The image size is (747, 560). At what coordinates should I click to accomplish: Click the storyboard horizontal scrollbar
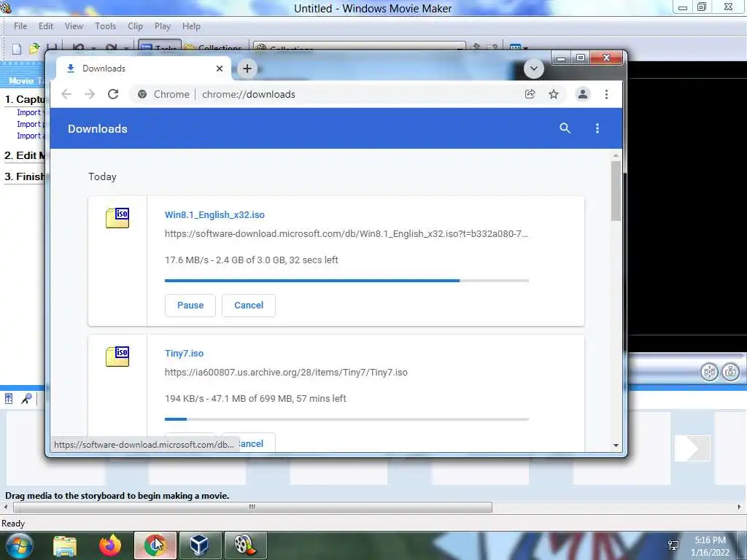[x=252, y=507]
